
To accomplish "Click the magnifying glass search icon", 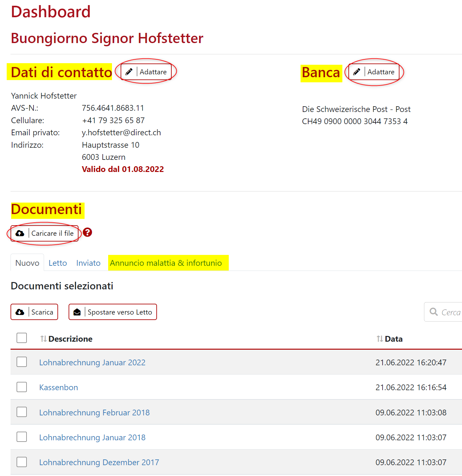I will (x=434, y=312).
